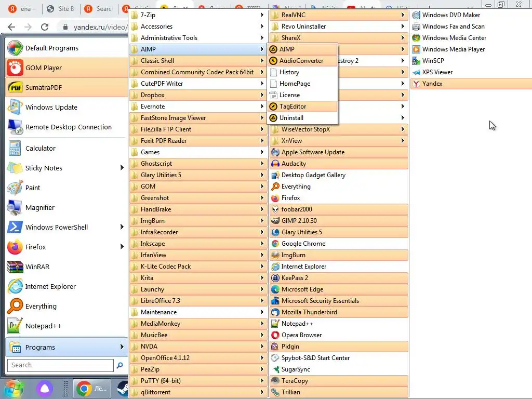Open the Games folder
The height and width of the screenshot is (399, 532).
pos(198,152)
